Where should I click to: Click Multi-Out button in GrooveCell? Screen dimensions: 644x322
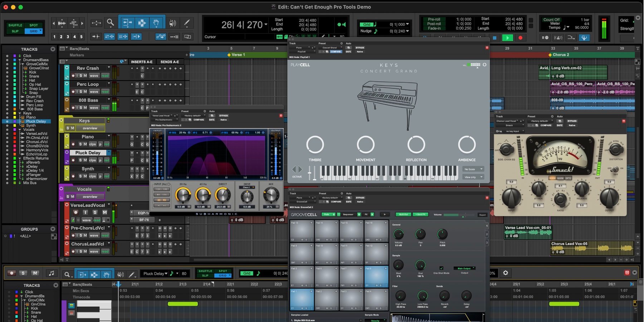(403, 215)
